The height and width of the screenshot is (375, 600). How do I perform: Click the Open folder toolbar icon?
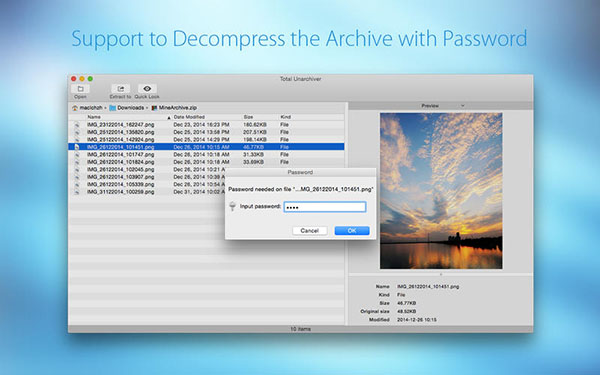click(x=80, y=89)
